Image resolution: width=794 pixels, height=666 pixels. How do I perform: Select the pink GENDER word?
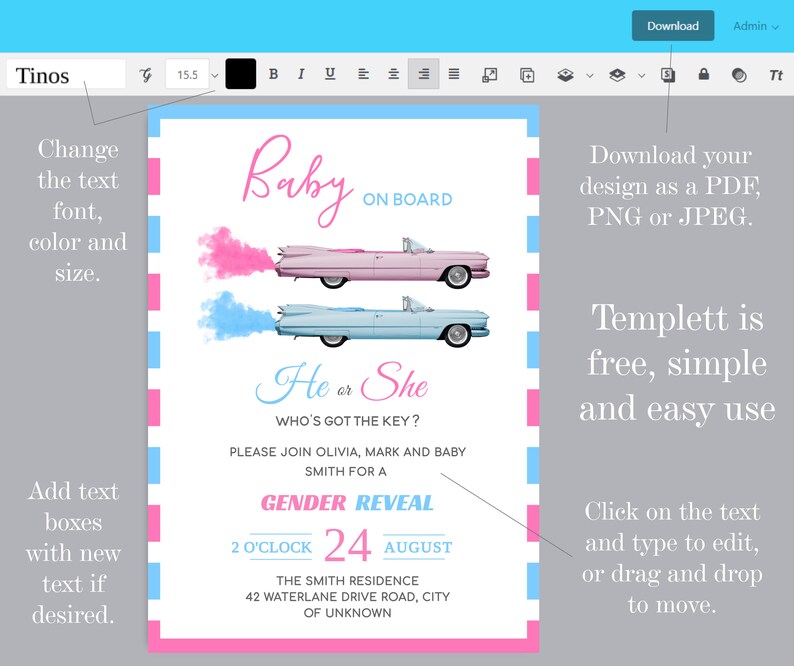(x=303, y=503)
